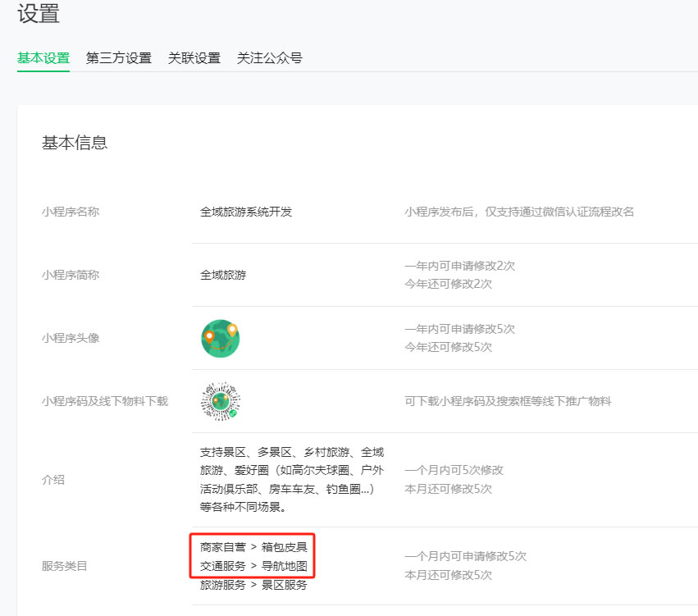Click the 小程序简称 label
Viewport: 698px width, 616px height.
pos(71,275)
